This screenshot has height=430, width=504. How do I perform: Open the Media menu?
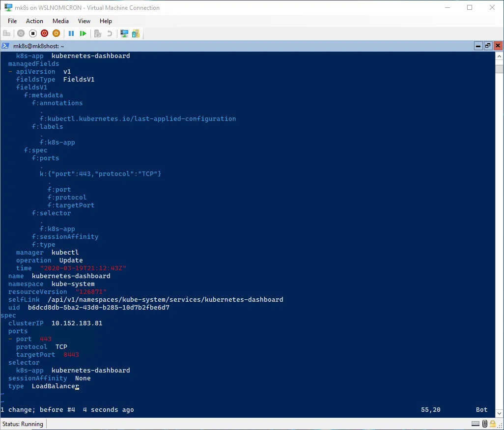pos(60,21)
